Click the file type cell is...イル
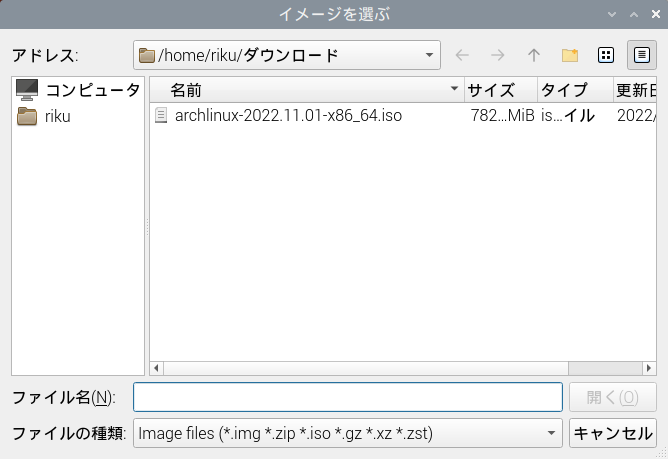668x459 pixels. click(567, 115)
